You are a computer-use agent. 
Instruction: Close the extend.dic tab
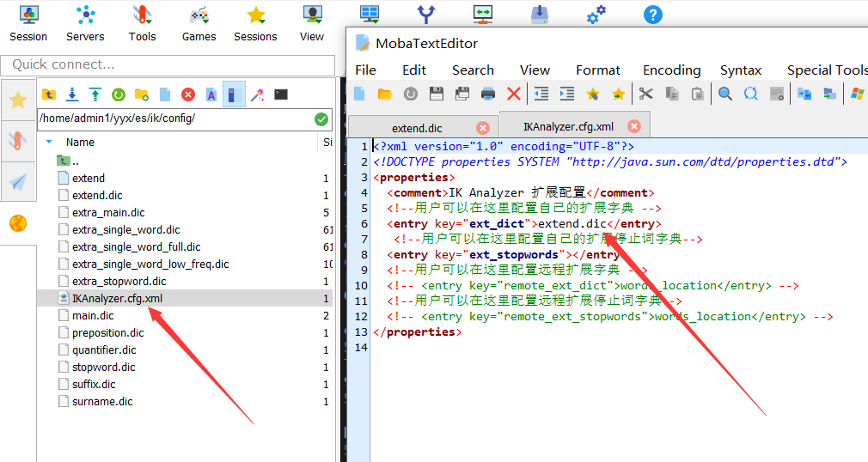pos(483,128)
